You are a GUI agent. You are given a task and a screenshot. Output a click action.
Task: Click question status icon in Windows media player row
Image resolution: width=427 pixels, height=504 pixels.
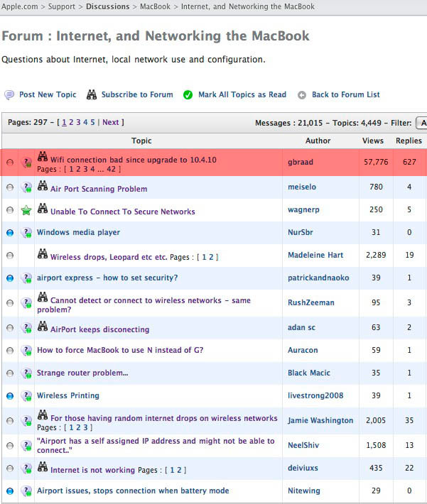(x=26, y=233)
